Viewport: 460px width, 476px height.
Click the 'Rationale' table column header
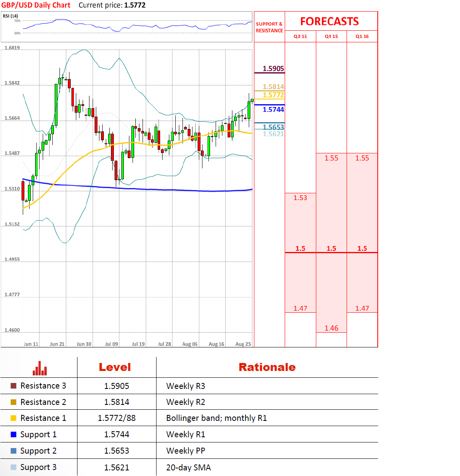pyautogui.click(x=267, y=367)
